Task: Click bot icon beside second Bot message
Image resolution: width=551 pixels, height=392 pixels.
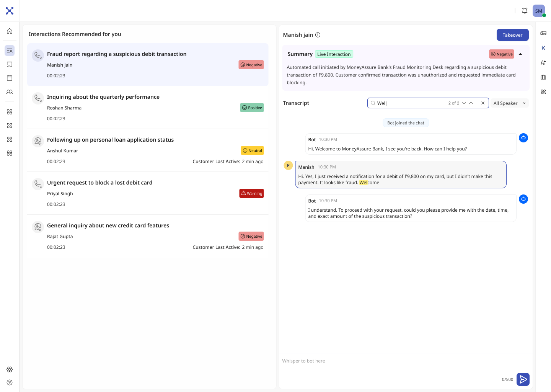Action: [x=523, y=199]
